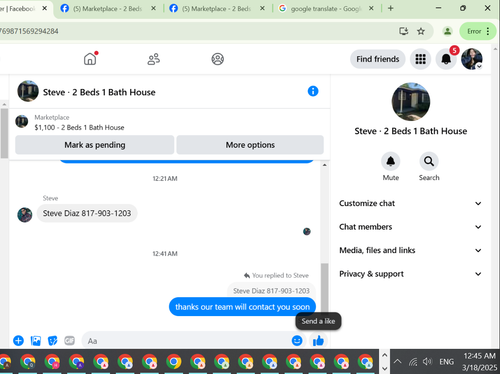Viewport: 500px width, 374px height.
Task: Click the taskbar overflow down arrow
Action: click(384, 369)
